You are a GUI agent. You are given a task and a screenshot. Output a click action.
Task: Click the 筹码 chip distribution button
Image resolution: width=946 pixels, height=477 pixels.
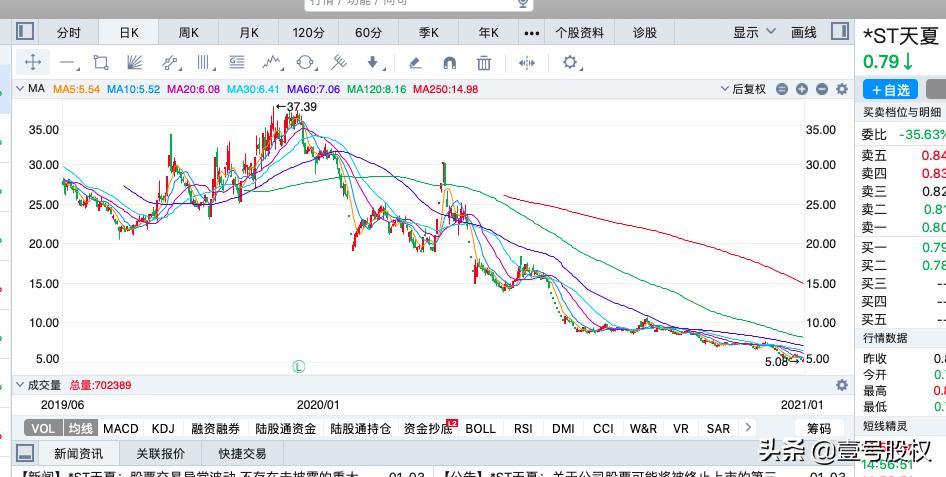coord(819,428)
